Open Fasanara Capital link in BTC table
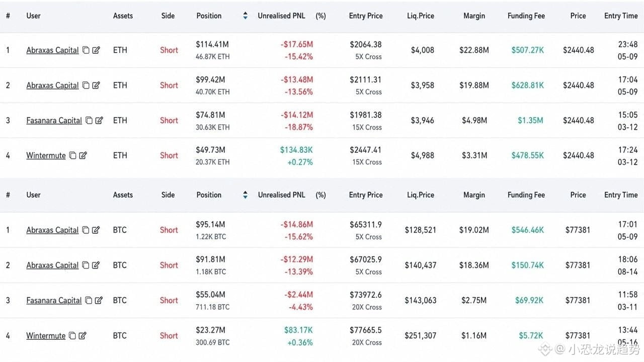The image size is (644, 362). pos(54,301)
